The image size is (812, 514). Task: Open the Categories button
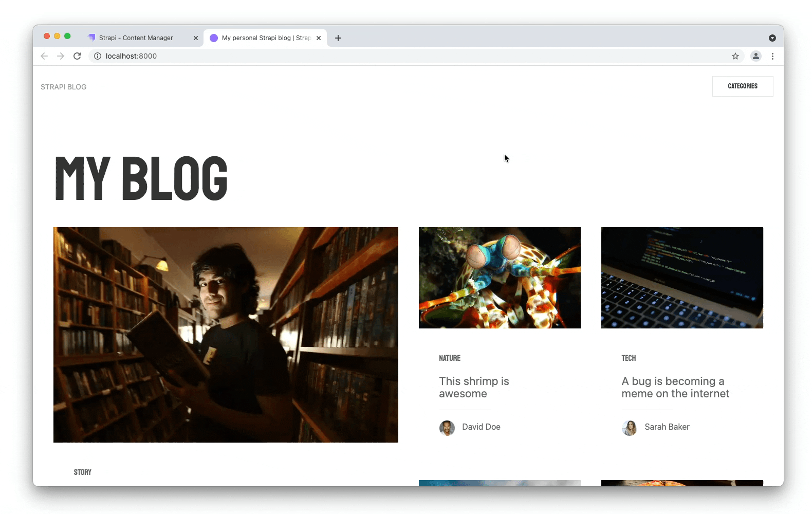[742, 86]
